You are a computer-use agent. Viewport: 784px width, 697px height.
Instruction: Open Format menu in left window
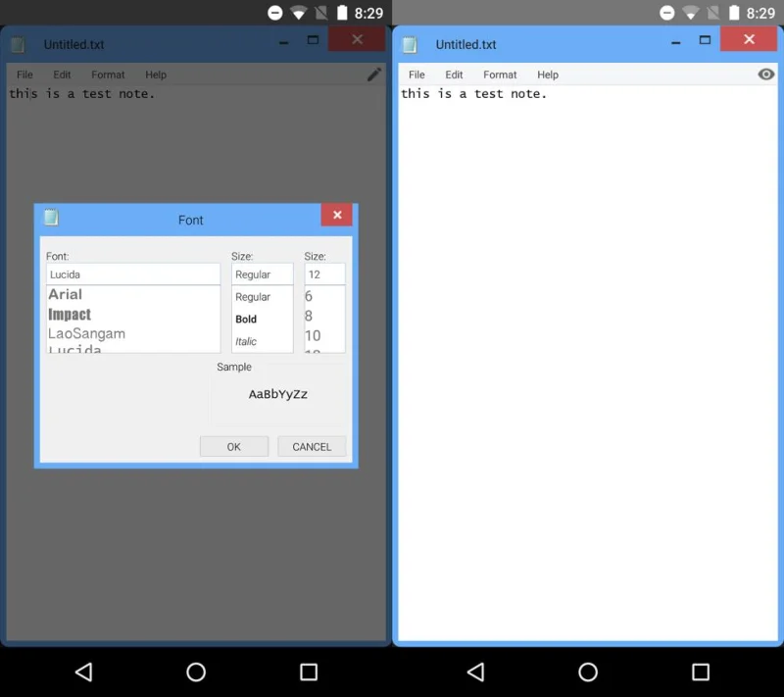[x=108, y=75]
